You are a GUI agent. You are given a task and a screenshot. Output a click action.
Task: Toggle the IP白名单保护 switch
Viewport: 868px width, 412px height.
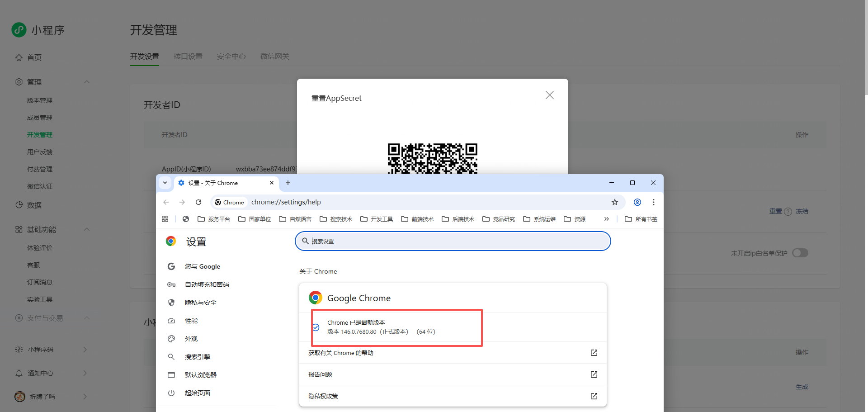click(800, 253)
